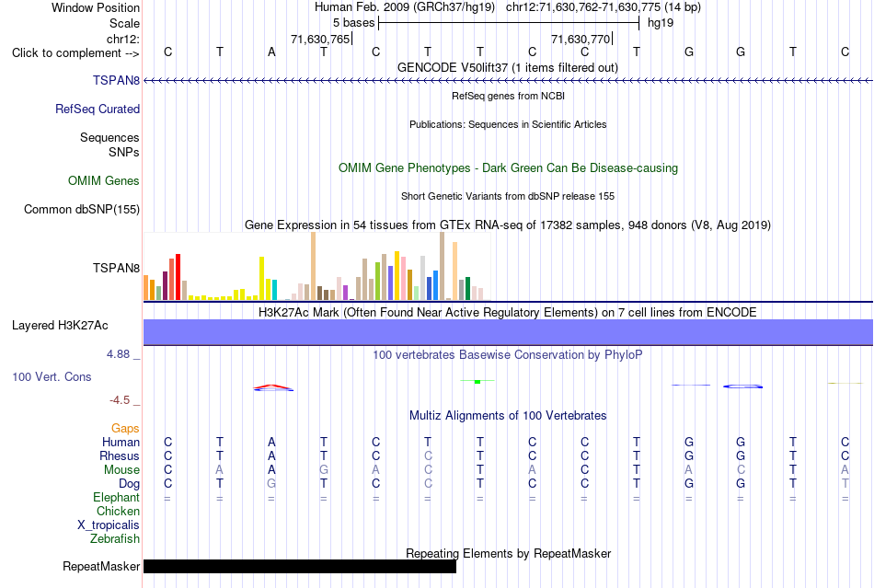Select the Dog species row label
874x588 pixels.
point(129,483)
